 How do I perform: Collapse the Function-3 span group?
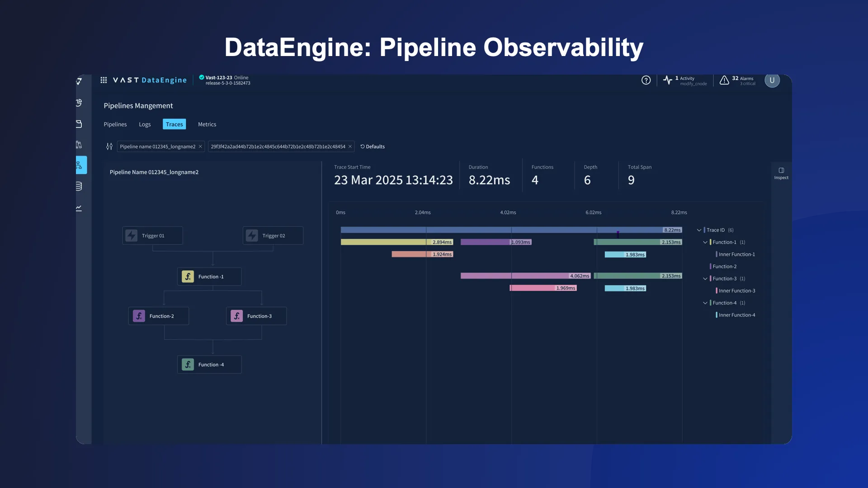coord(705,279)
